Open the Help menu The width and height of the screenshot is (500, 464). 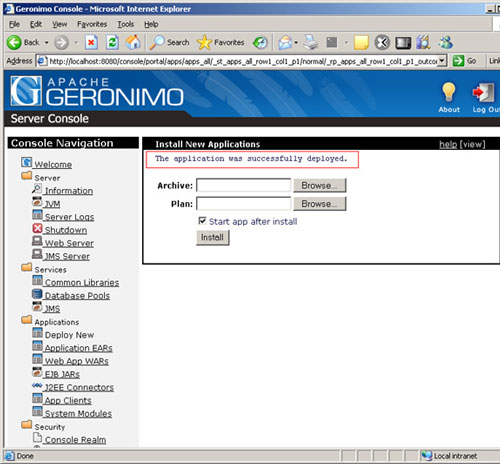coord(151,24)
